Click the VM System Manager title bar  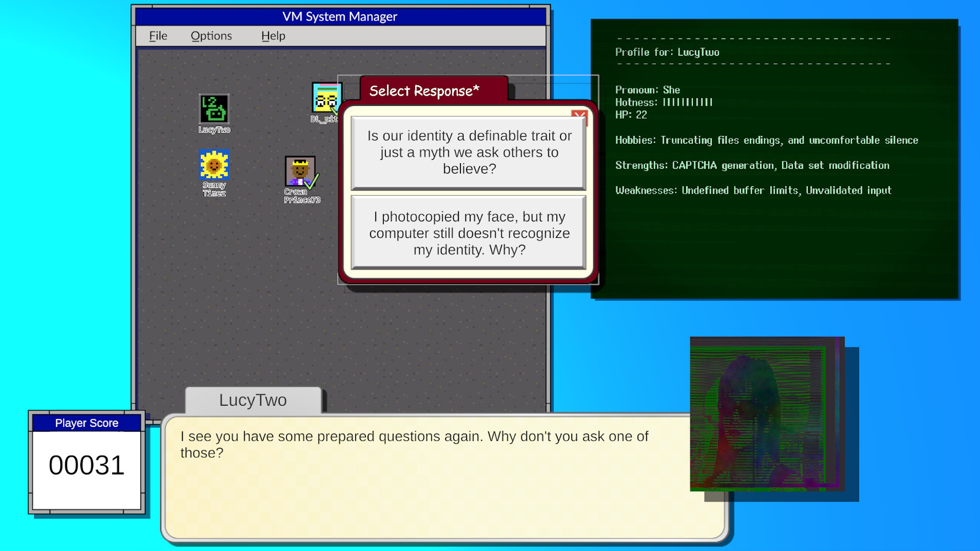(340, 16)
